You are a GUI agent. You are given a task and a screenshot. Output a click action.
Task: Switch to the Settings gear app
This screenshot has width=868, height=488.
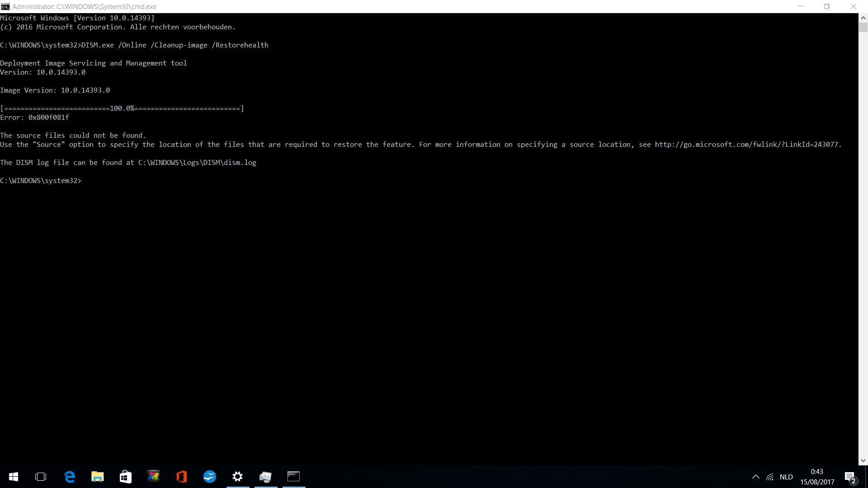(238, 477)
